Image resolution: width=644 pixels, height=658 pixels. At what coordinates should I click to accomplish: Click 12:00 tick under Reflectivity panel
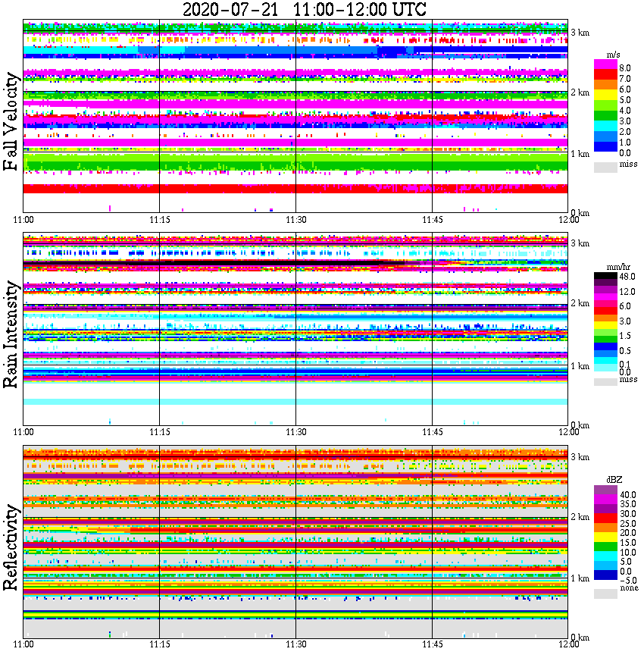point(569,644)
